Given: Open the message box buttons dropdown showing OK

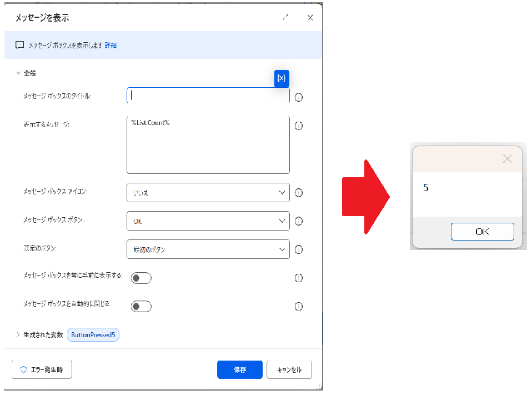Looking at the screenshot, I should pos(208,221).
